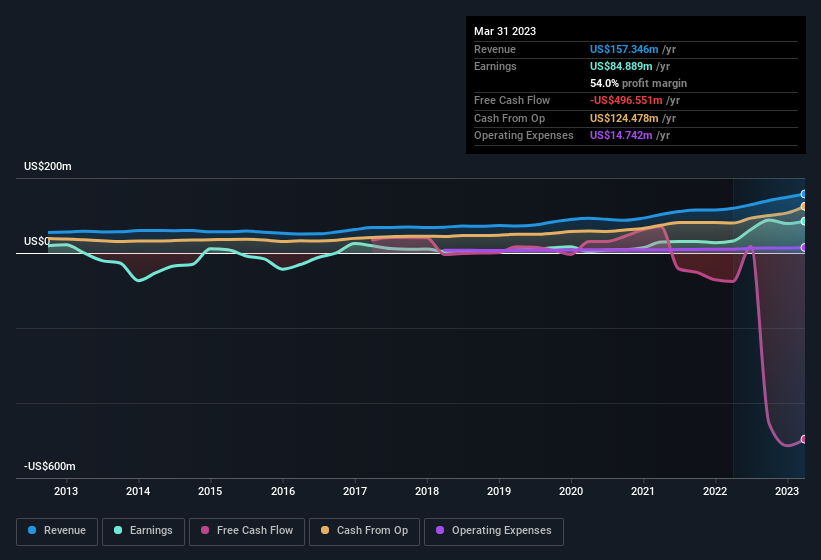Click the Mar 31 2023 tooltip date

tap(505, 31)
